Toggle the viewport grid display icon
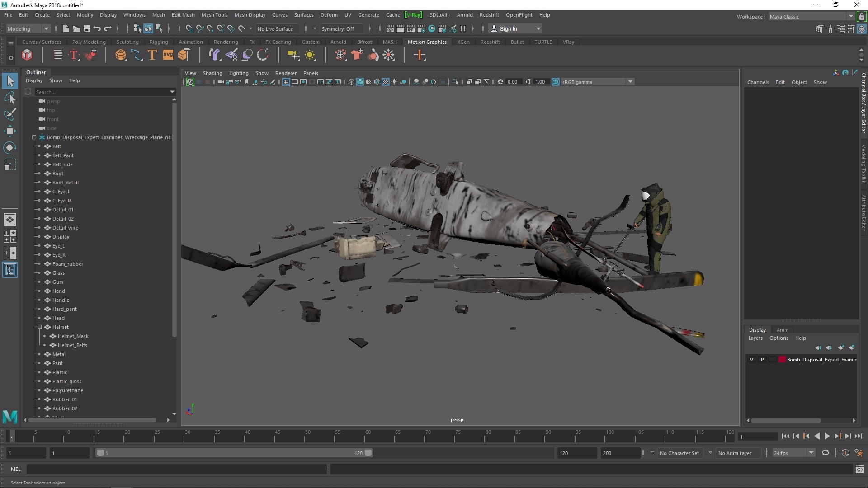This screenshot has width=868, height=488. pyautogui.click(x=286, y=82)
